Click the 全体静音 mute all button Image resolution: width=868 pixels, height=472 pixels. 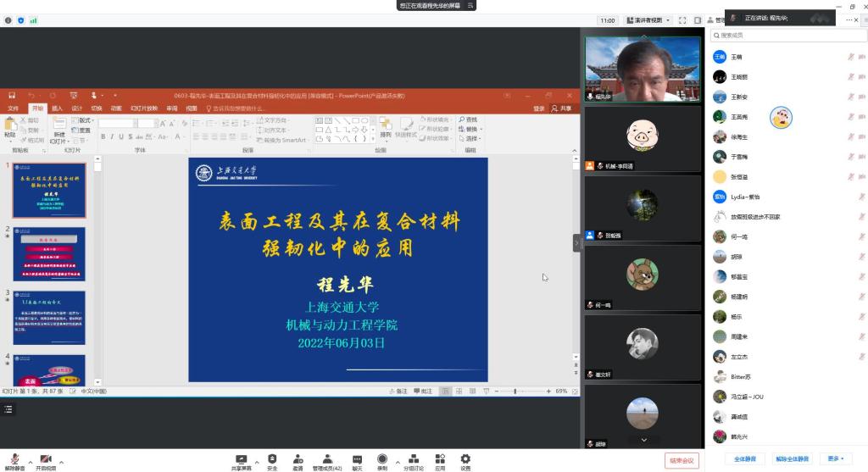[x=745, y=458]
